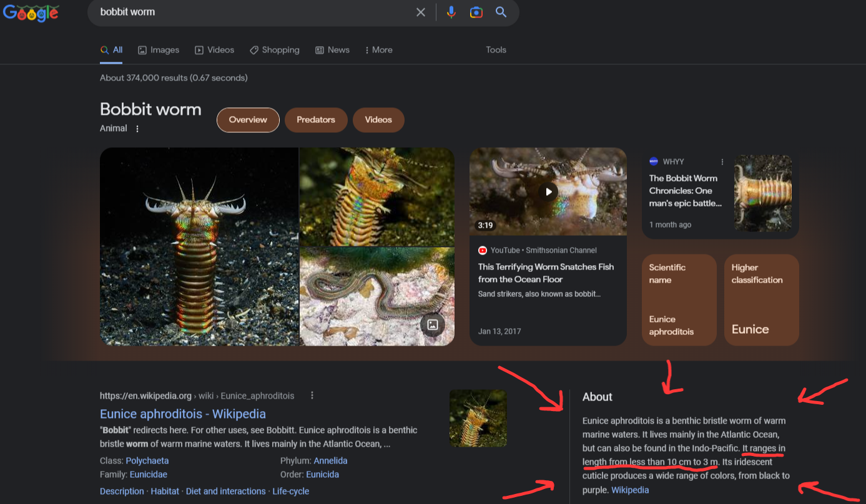Open Google Lens camera search icon
Image resolution: width=866 pixels, height=504 pixels.
click(476, 12)
